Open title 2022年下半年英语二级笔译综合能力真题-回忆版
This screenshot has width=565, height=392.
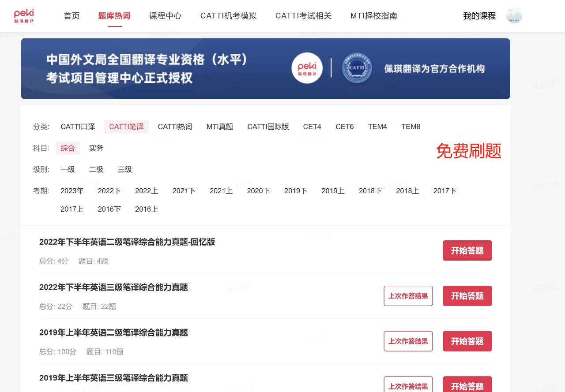[x=127, y=242]
